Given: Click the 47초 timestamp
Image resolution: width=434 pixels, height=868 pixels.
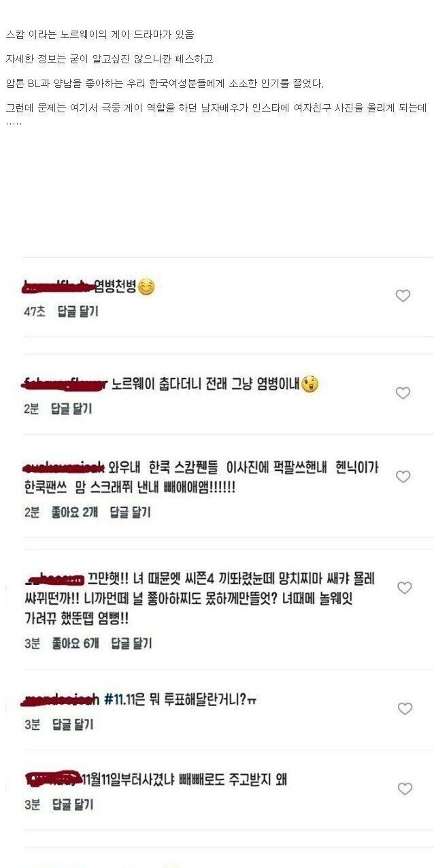Looking at the screenshot, I should (34, 312).
